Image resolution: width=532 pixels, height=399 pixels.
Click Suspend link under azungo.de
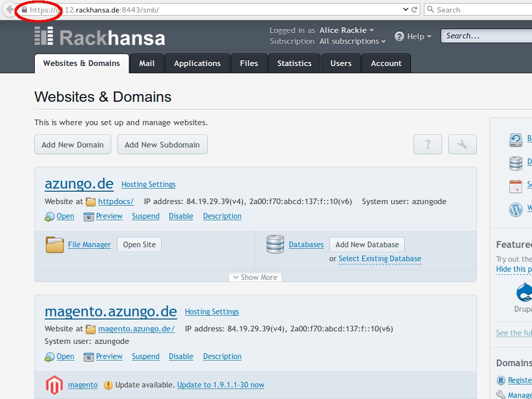(145, 216)
